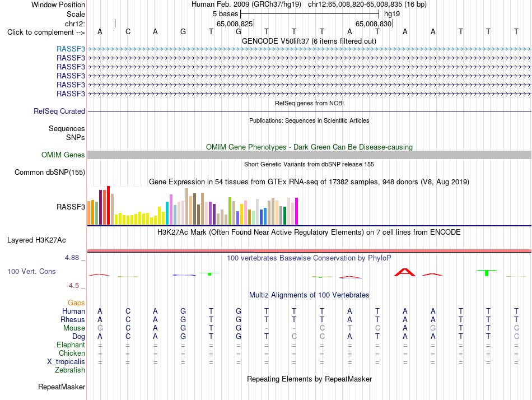Click the pink H3K27Ac signal band
This screenshot has height=400, width=532.
pos(309,251)
